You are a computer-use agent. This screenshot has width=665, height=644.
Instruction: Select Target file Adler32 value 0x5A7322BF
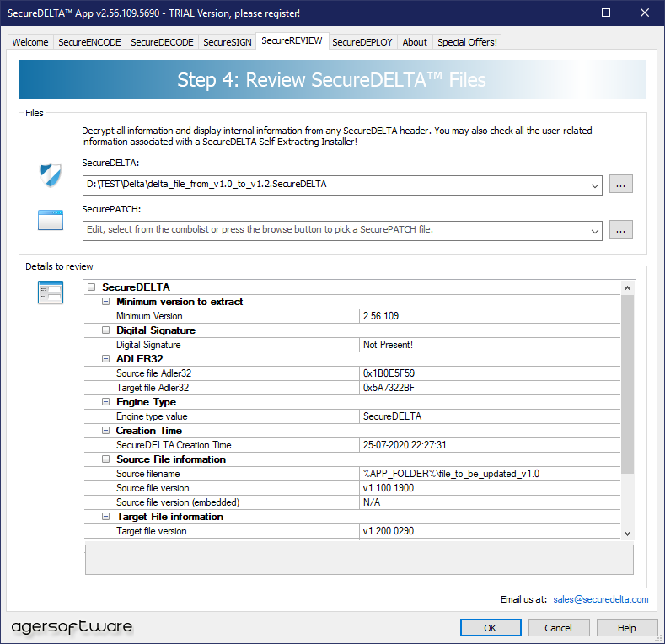click(389, 388)
